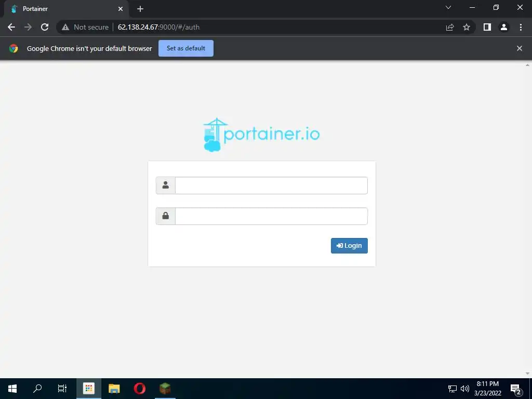Image resolution: width=532 pixels, height=399 pixels.
Task: Open Task View on the taskbar
Action: [x=62, y=389]
